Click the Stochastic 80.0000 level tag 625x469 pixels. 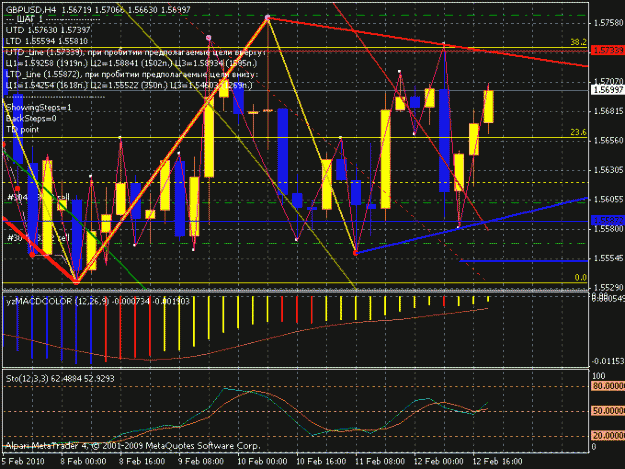click(x=608, y=386)
